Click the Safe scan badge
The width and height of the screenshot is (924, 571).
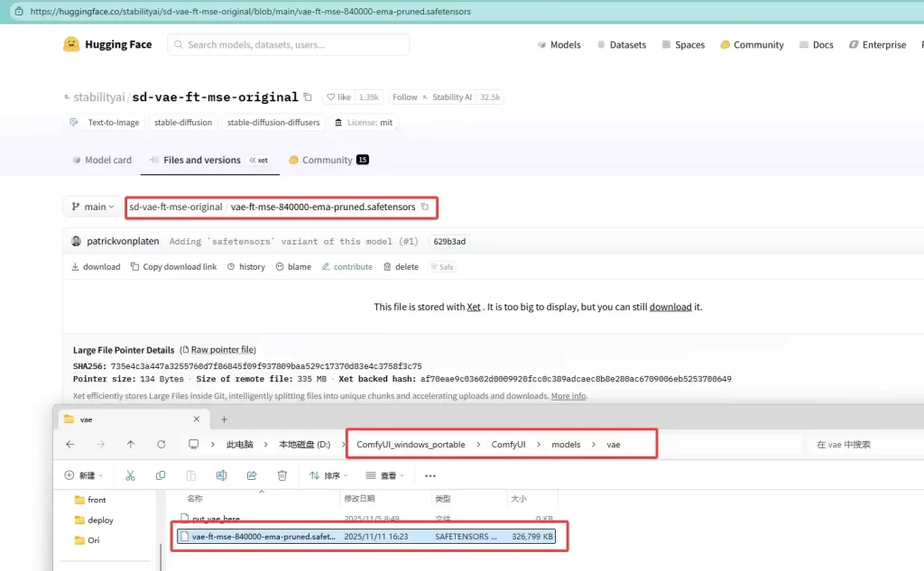(x=442, y=267)
